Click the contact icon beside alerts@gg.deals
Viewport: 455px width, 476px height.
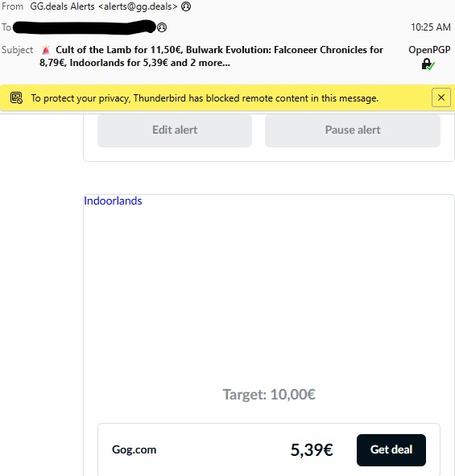point(186,6)
